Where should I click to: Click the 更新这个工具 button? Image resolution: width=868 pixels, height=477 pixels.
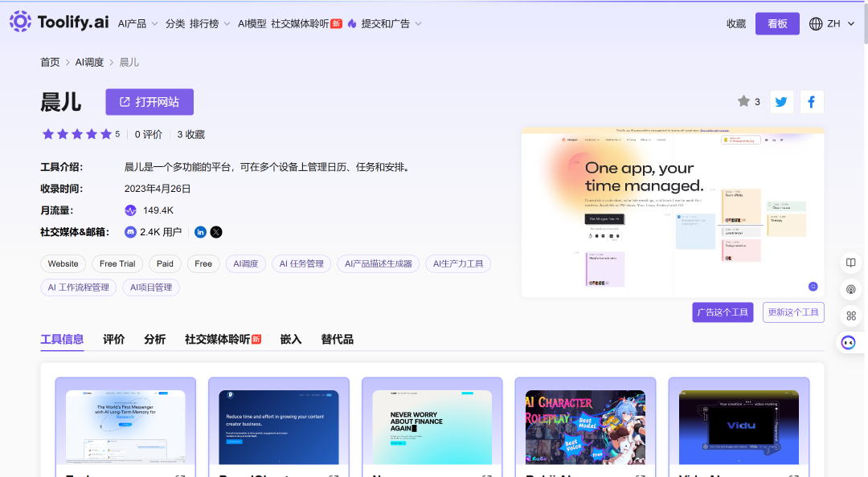coord(793,312)
